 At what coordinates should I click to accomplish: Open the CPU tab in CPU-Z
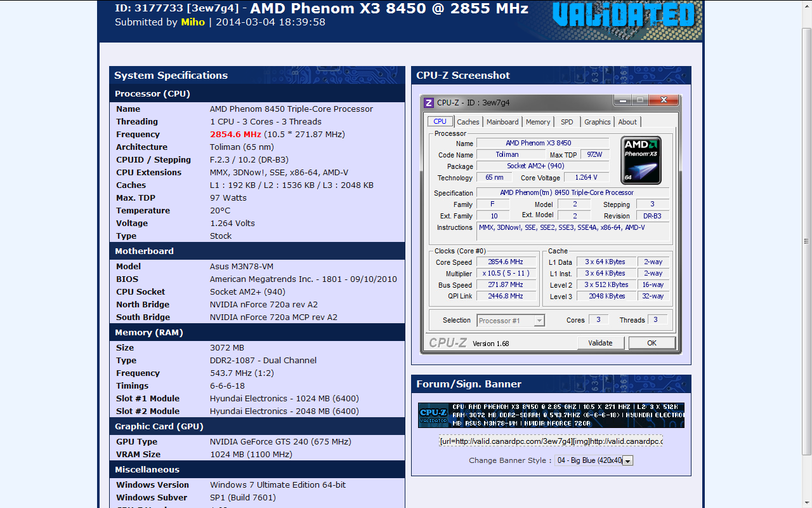click(440, 122)
